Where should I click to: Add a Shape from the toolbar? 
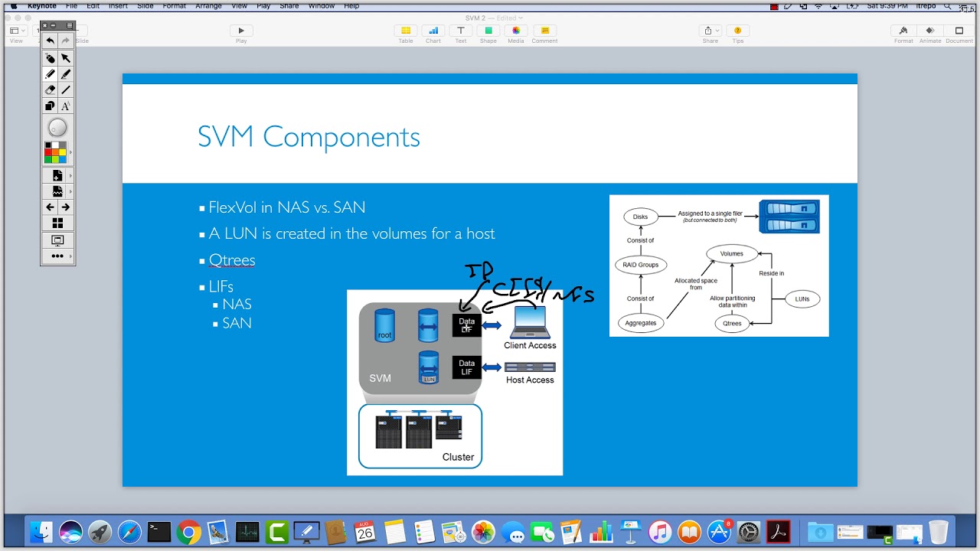[x=488, y=31]
